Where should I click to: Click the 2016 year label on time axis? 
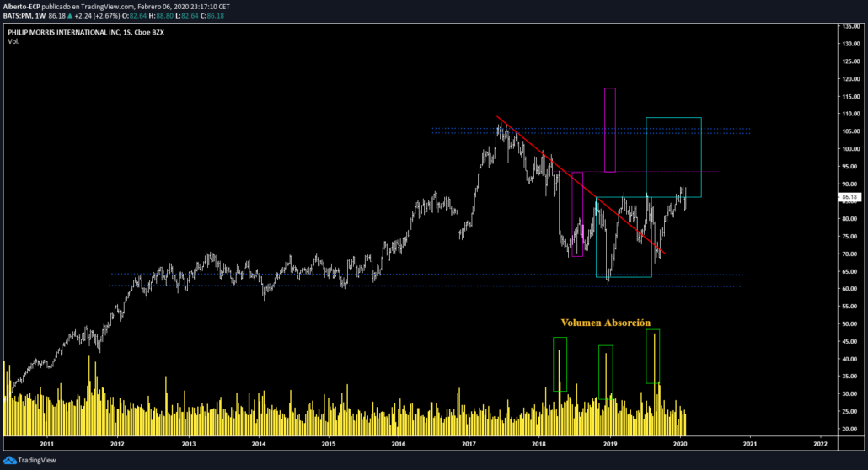click(x=399, y=444)
